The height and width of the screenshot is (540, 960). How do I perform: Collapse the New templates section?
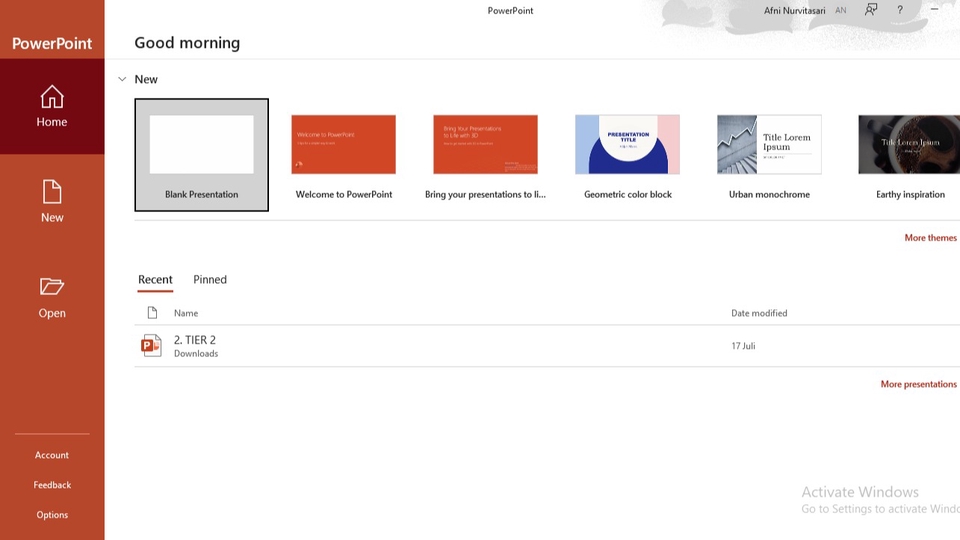[x=122, y=79]
